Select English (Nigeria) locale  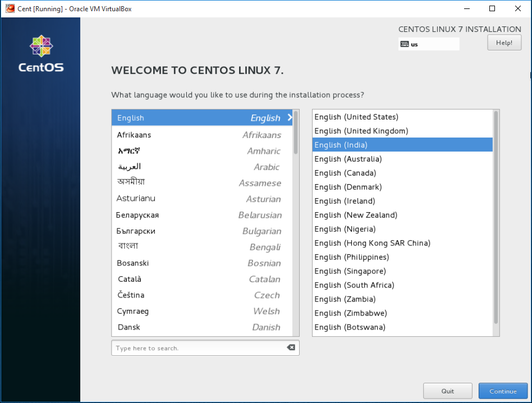click(402, 229)
